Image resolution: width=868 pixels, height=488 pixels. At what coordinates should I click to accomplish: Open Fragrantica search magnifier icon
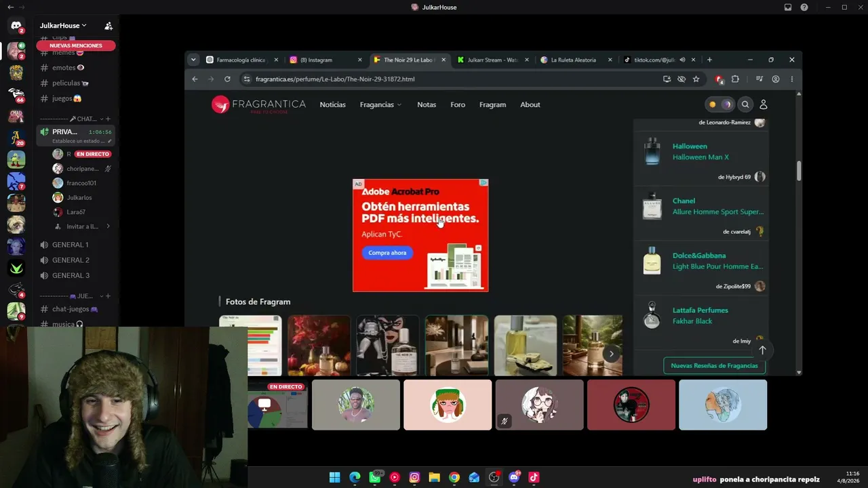pos(745,104)
